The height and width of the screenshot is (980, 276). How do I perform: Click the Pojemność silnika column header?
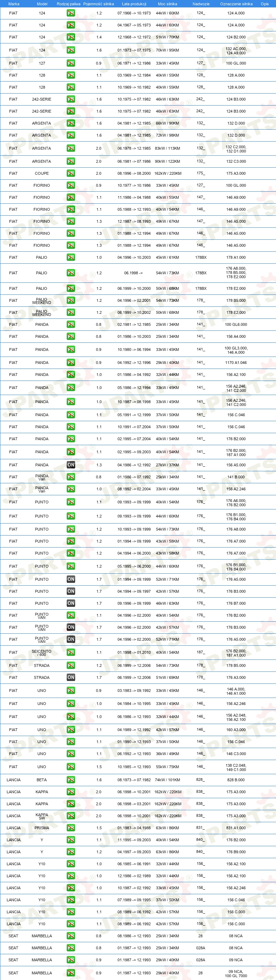98,4
